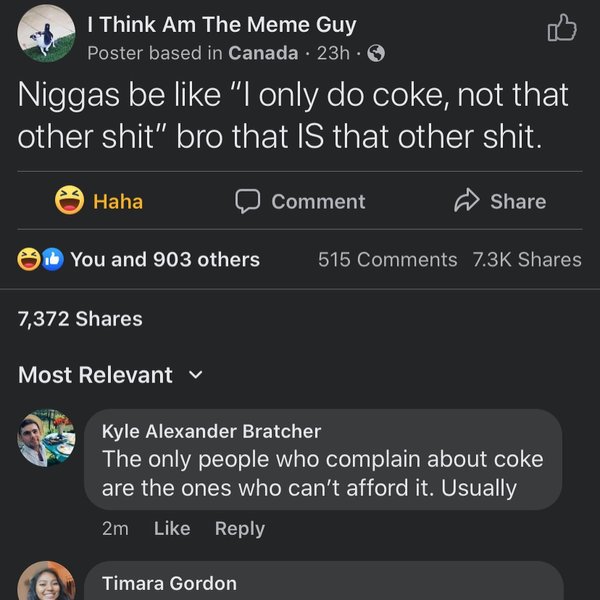This screenshot has width=600, height=600.
Task: Like Kyle Alexander Bratcher's comment
Action: point(172,528)
